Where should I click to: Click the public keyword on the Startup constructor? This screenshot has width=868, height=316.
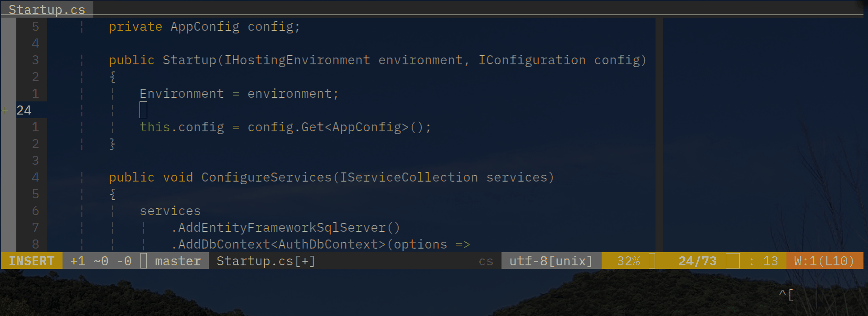(x=131, y=60)
